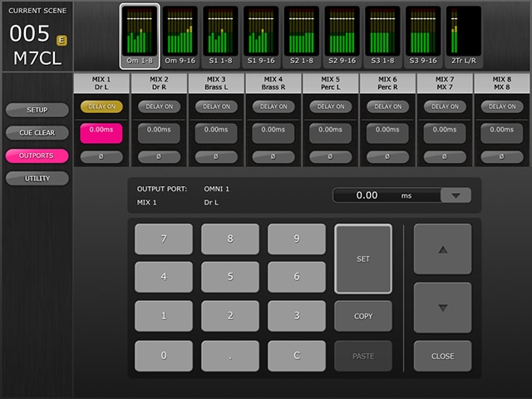532x399 pixels.
Task: Select the MIX 5 Perc L delay time
Action: pyautogui.click(x=330, y=131)
